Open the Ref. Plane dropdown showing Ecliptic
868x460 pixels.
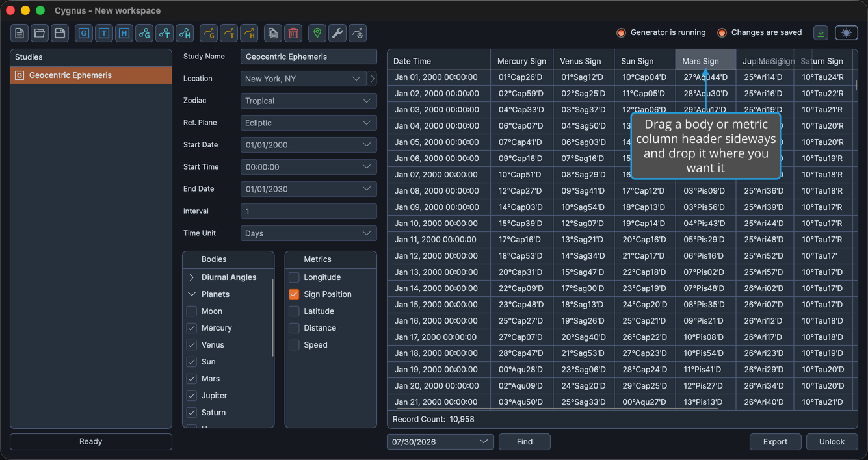[x=309, y=123]
